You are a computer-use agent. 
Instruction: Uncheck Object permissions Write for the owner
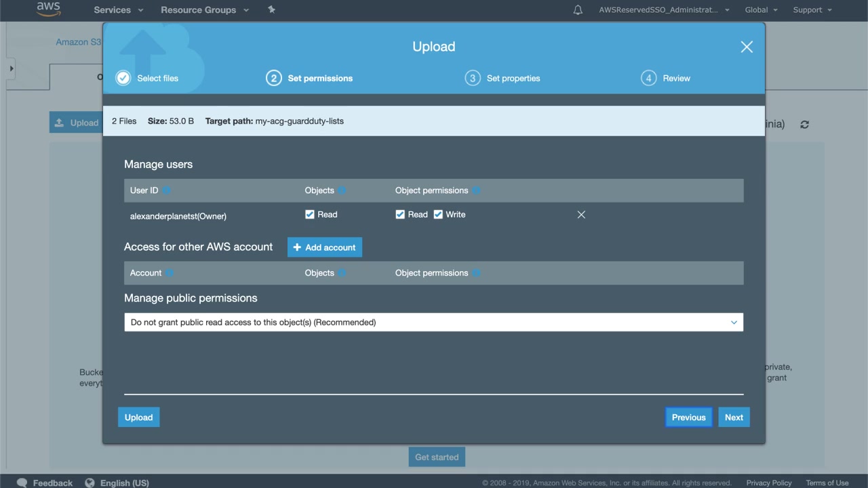(x=438, y=215)
